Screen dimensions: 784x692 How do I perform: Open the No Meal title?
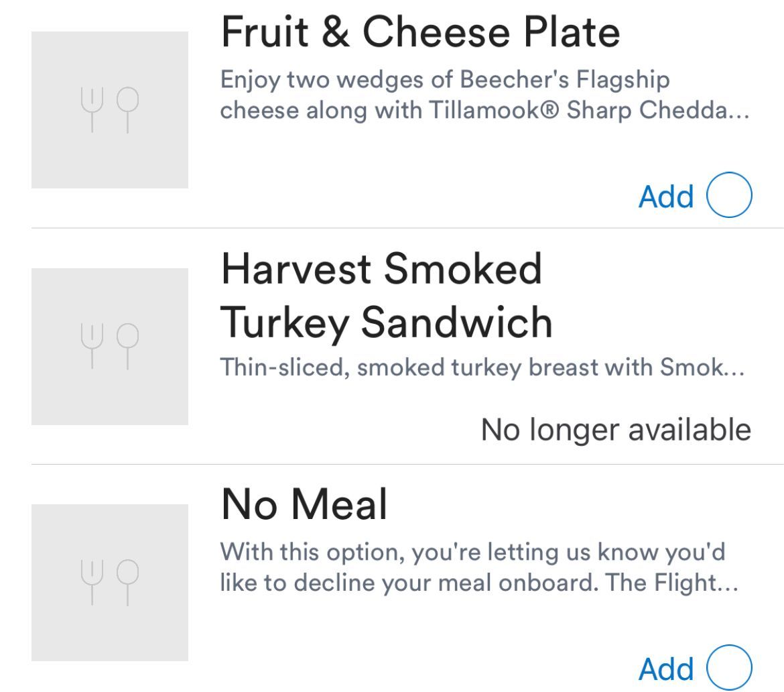(x=304, y=504)
